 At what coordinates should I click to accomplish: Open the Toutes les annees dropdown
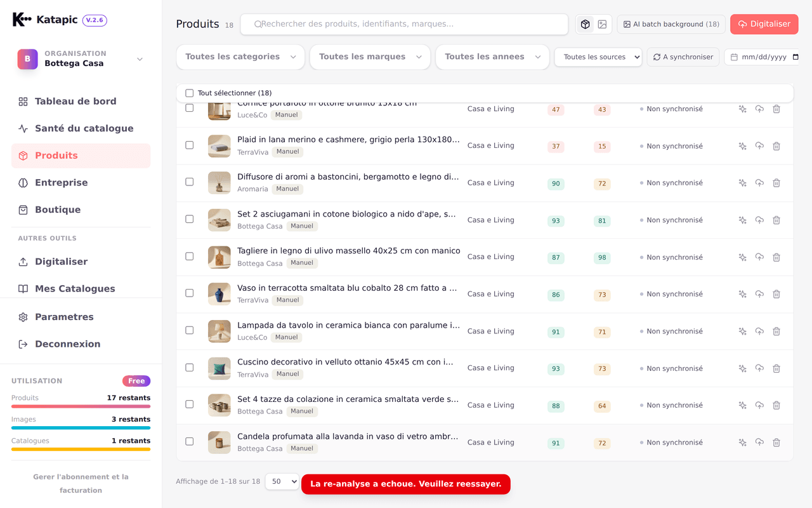click(492, 57)
